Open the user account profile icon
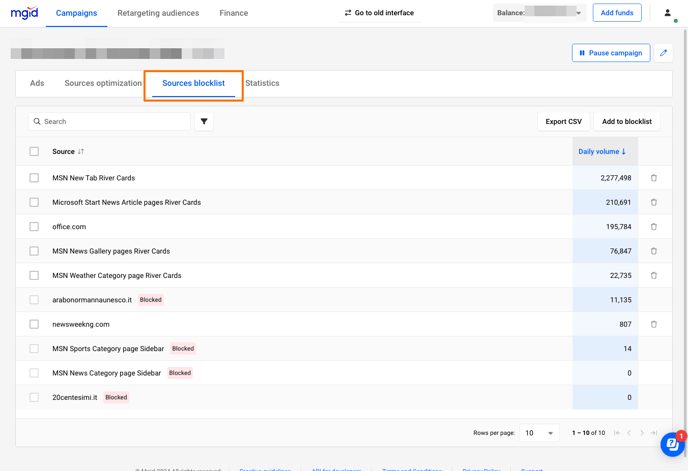 tap(667, 13)
